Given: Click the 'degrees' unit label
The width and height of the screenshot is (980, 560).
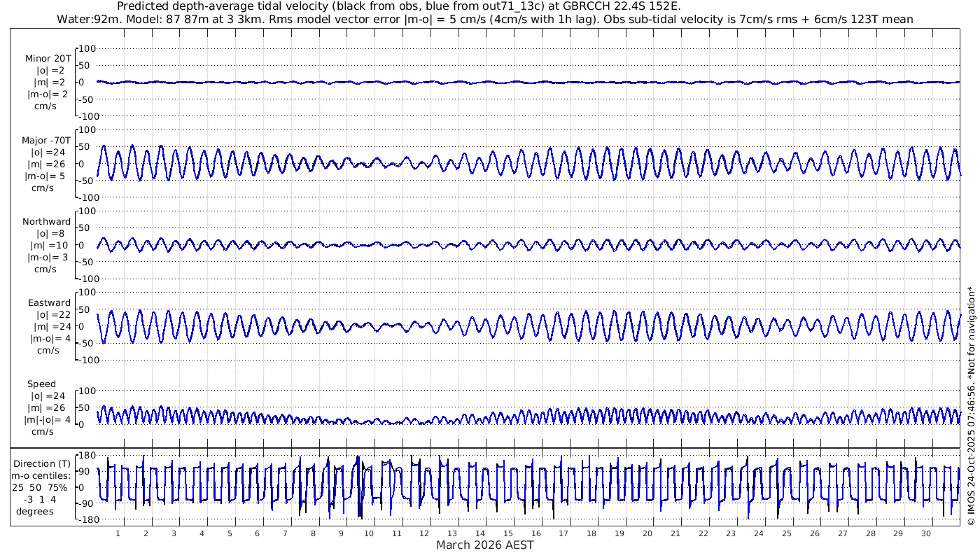Looking at the screenshot, I should 35,511.
